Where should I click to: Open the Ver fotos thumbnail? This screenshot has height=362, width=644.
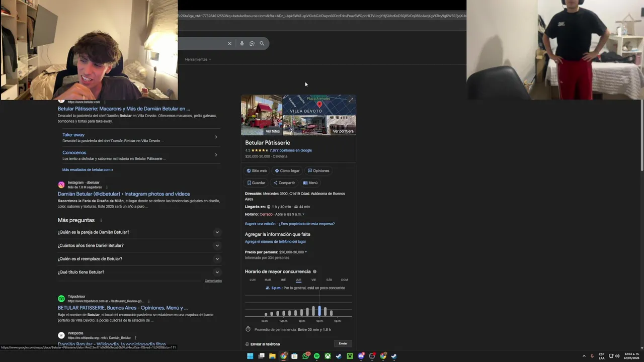(262, 115)
